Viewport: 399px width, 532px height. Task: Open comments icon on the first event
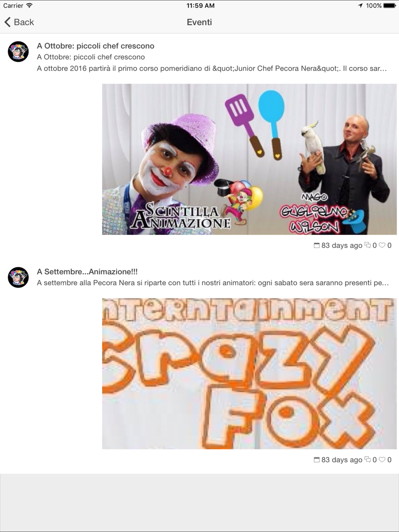point(367,245)
